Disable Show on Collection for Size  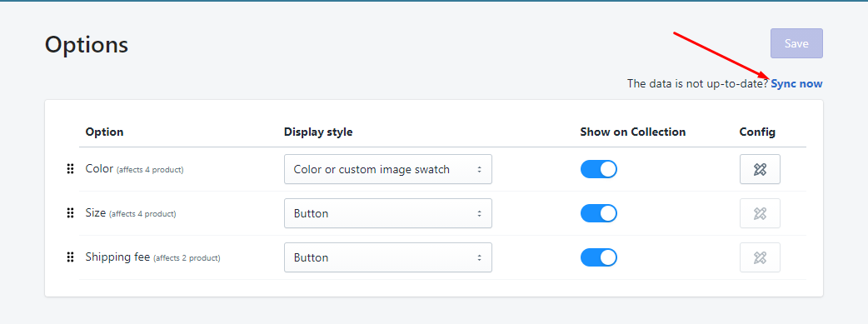[598, 213]
